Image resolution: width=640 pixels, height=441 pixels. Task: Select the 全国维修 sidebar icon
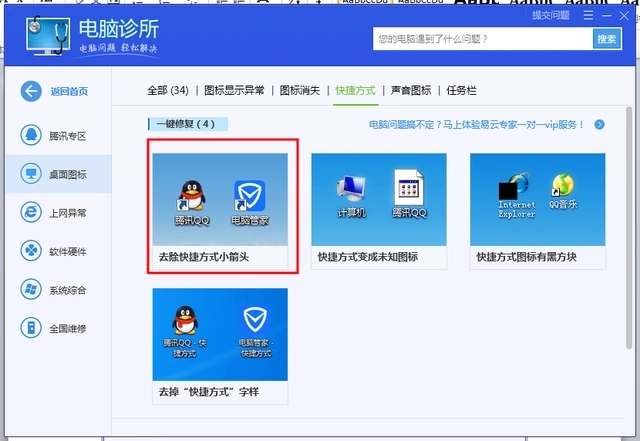[x=32, y=328]
